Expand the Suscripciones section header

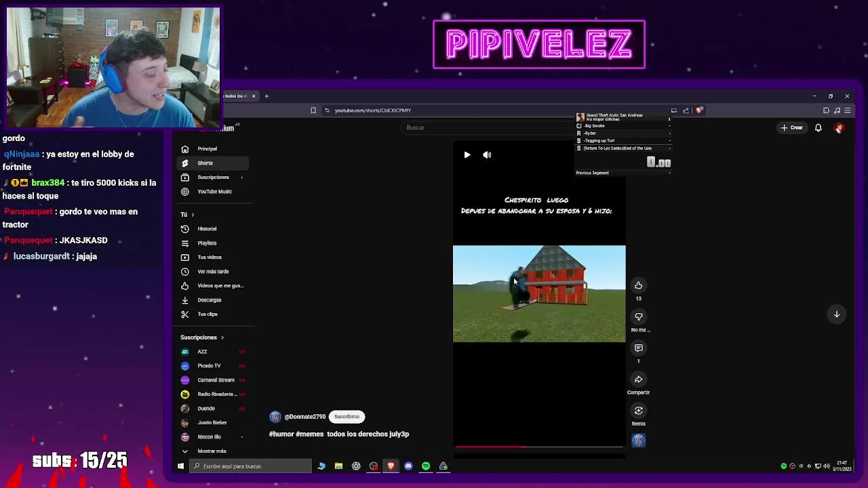pyautogui.click(x=202, y=338)
